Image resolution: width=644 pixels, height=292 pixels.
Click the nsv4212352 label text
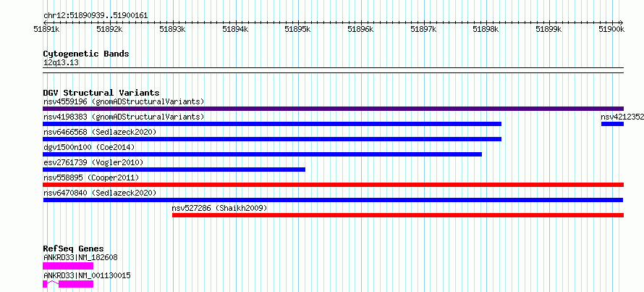(x=622, y=117)
